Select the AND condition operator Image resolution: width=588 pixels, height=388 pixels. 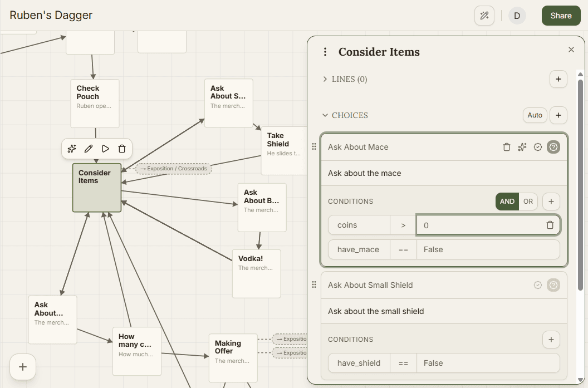pos(507,202)
